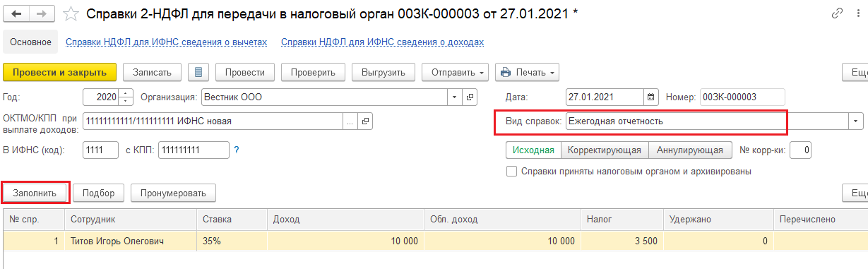Open ОКТМО/КПП registration card icon

pyautogui.click(x=365, y=121)
